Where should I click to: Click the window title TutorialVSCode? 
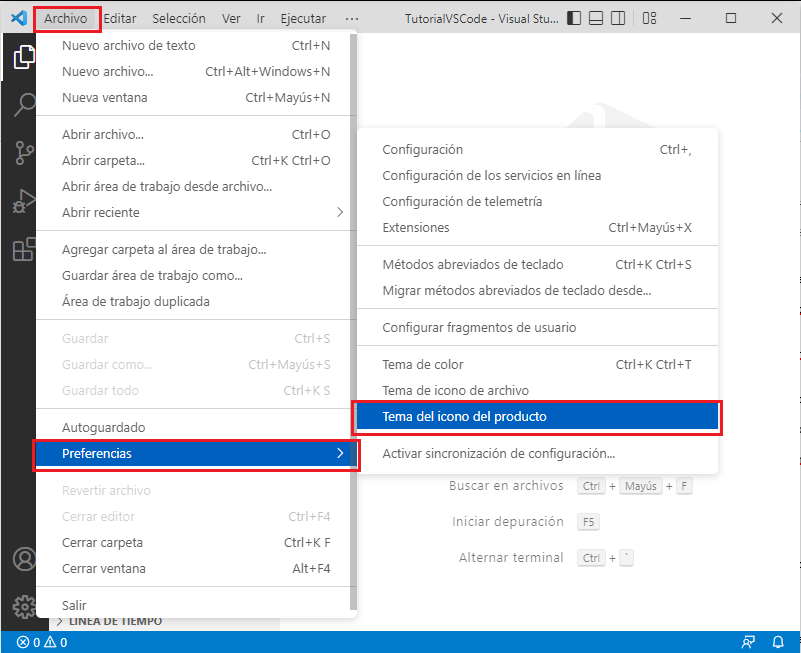[x=481, y=19]
